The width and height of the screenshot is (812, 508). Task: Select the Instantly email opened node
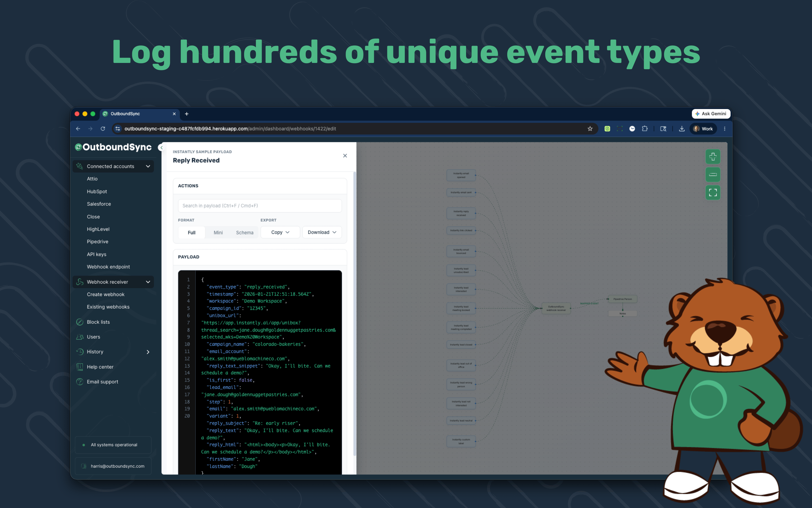pyautogui.click(x=461, y=175)
